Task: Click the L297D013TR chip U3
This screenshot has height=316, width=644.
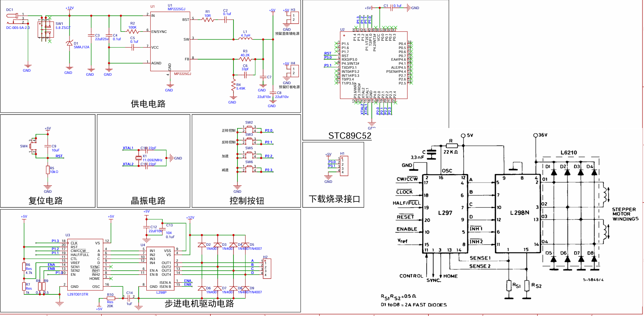Action: pyautogui.click(x=85, y=265)
